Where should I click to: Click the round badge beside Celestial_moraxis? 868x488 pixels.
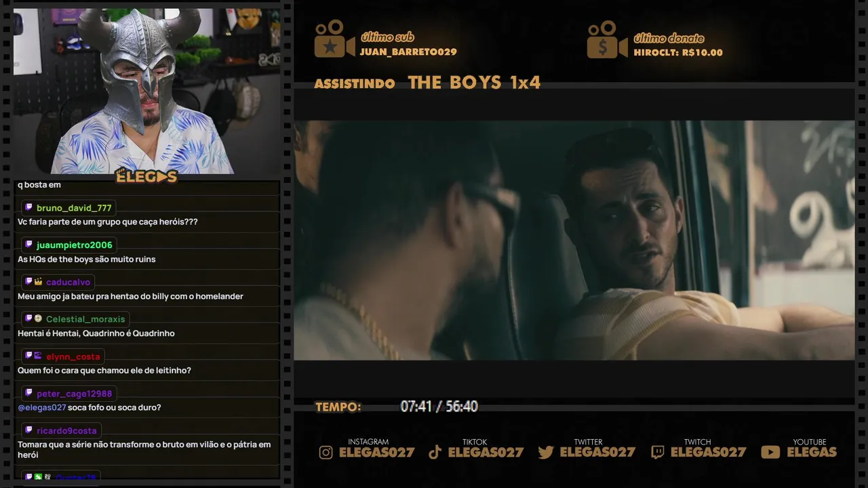(38, 319)
